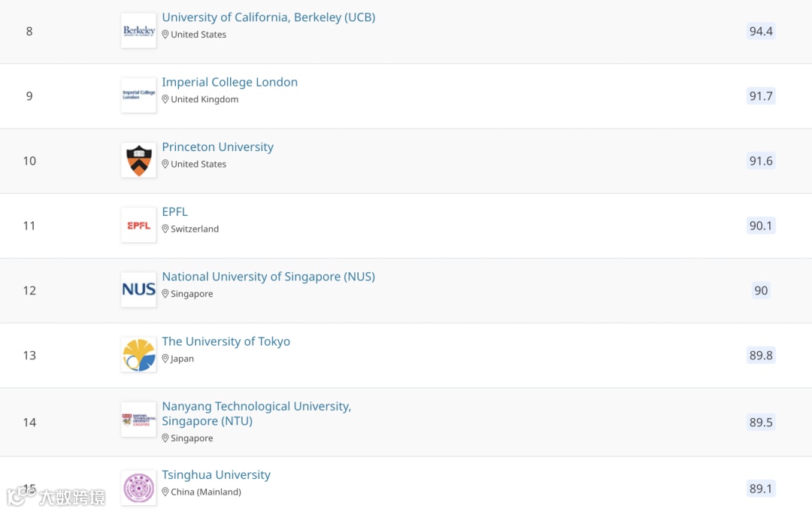The width and height of the screenshot is (812, 512).
Task: Open the Imperial College London link
Action: [x=229, y=82]
